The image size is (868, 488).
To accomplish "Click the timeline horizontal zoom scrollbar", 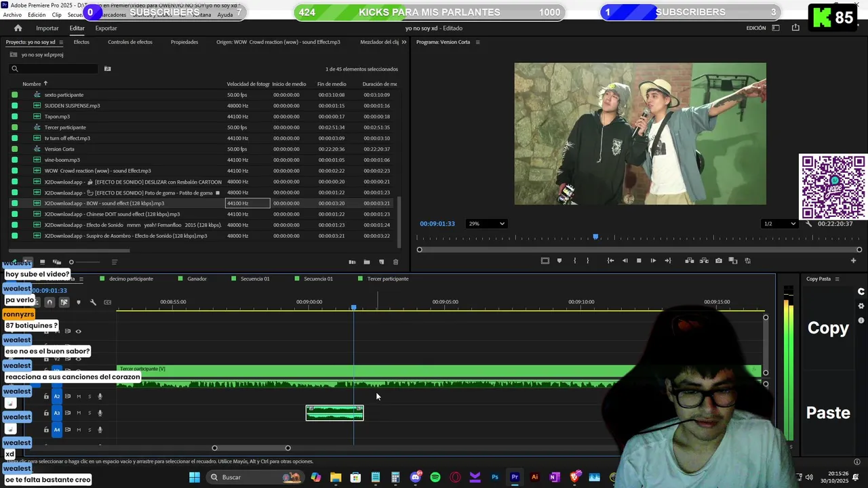I will pyautogui.click(x=251, y=448).
